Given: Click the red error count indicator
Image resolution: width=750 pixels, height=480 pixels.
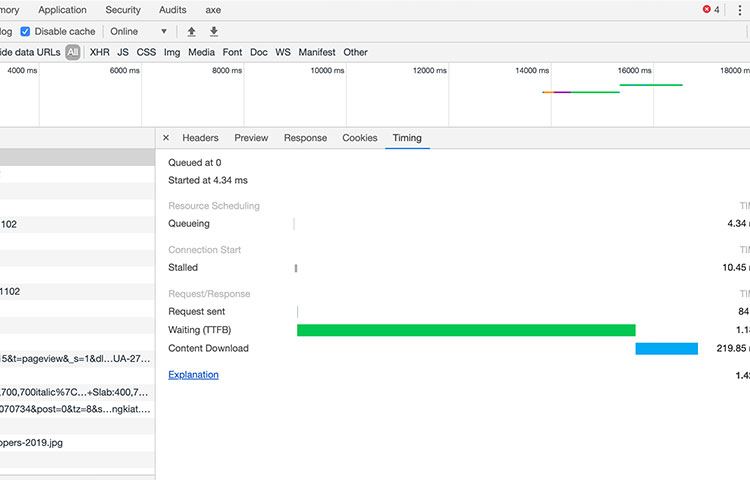Looking at the screenshot, I should 710,10.
